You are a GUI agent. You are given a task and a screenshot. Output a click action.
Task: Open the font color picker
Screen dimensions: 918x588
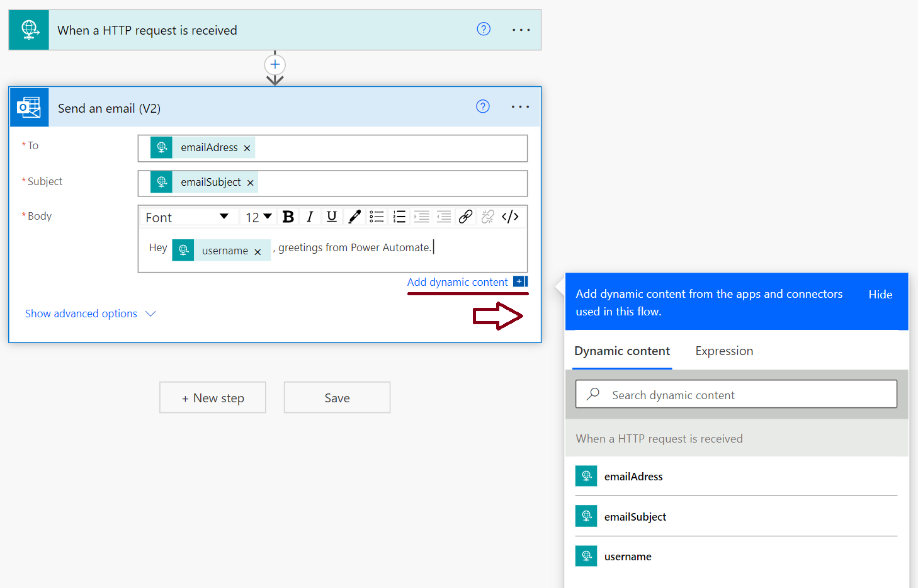point(354,217)
